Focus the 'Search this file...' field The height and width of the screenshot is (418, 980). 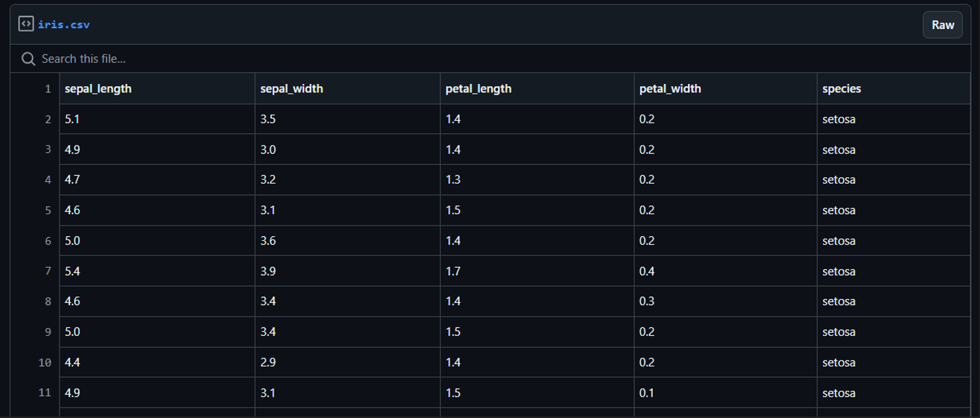click(x=490, y=59)
